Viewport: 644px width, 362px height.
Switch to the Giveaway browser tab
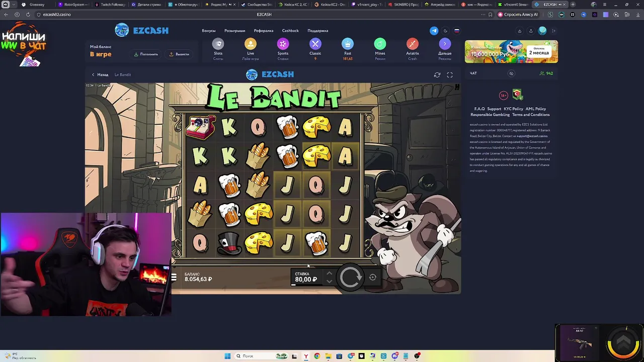pos(37,5)
